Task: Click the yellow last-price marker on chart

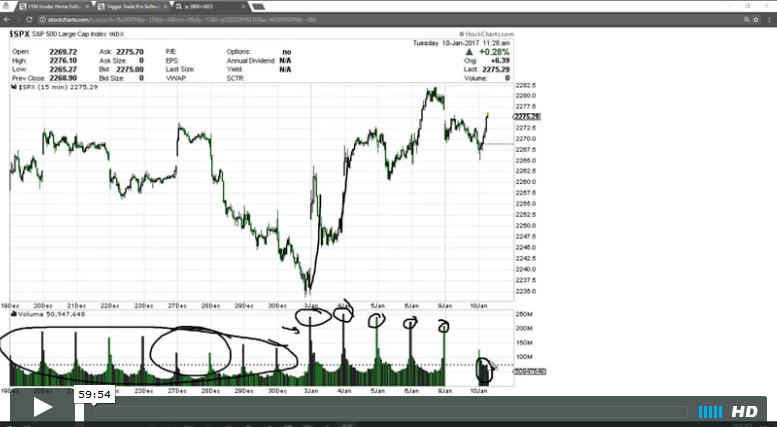Action: [487, 115]
